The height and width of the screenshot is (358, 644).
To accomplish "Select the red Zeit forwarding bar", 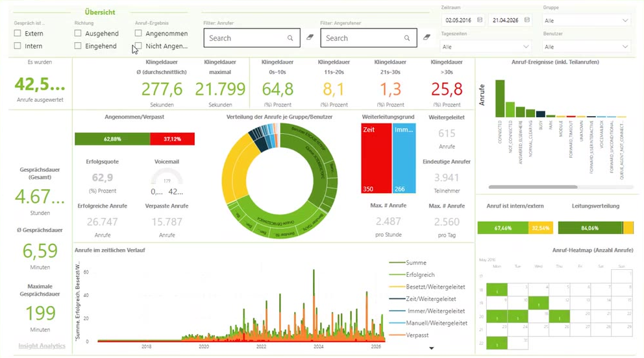I will (x=377, y=158).
